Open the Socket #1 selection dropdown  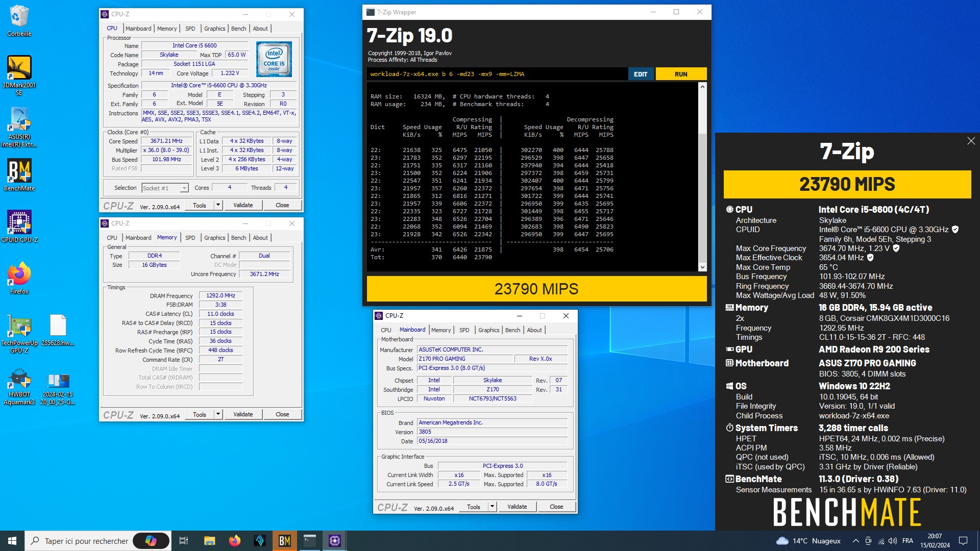click(x=165, y=188)
